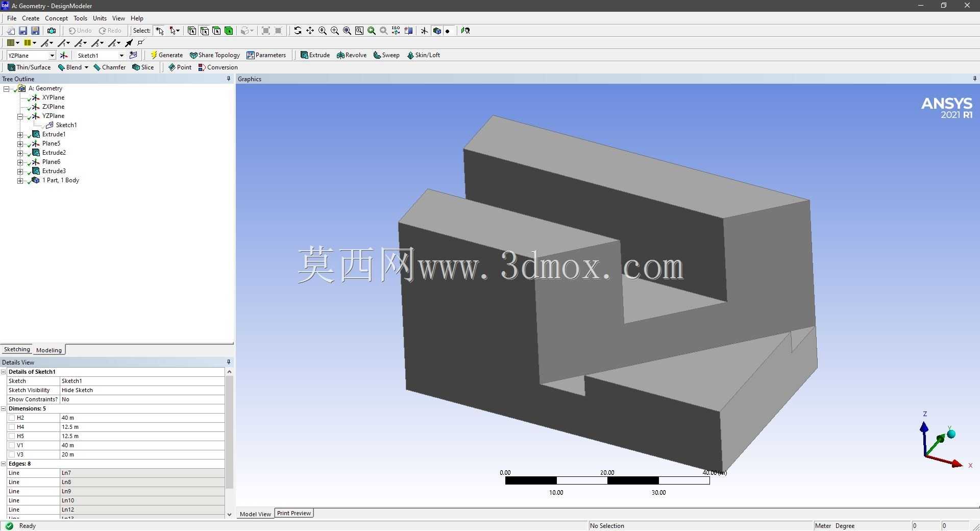Expand the Extrude3 tree node

coord(20,172)
